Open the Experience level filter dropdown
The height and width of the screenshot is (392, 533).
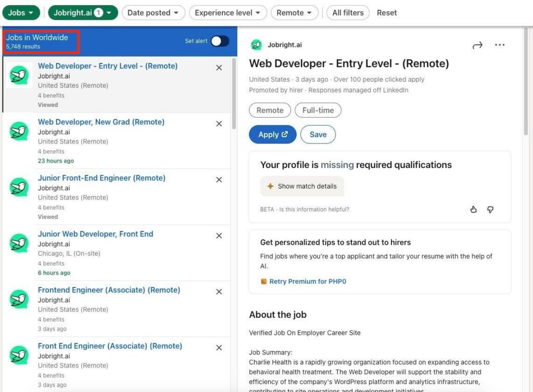[x=227, y=12]
